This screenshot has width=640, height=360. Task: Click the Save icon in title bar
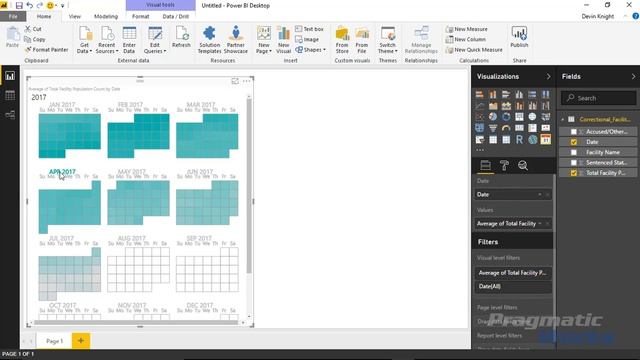19,5
